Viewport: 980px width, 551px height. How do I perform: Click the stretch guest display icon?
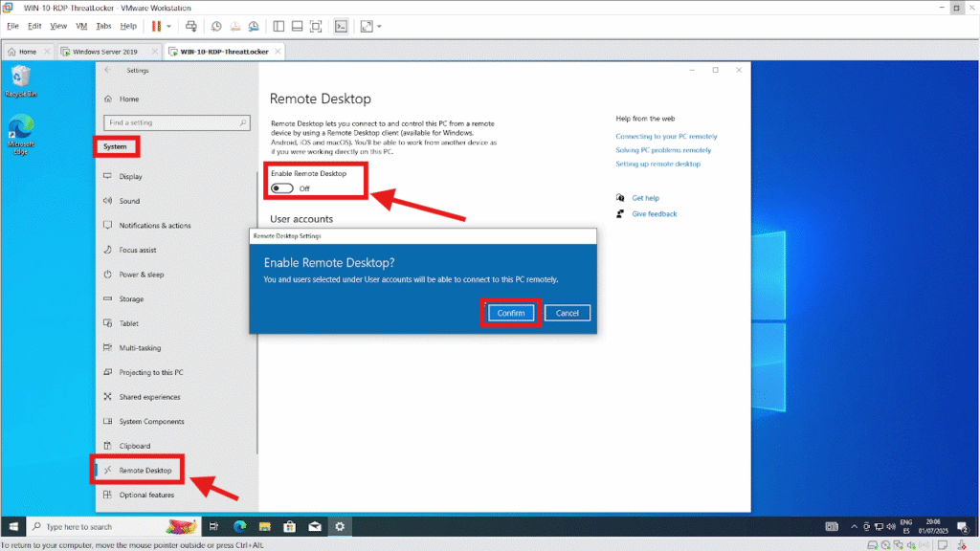pyautogui.click(x=367, y=26)
